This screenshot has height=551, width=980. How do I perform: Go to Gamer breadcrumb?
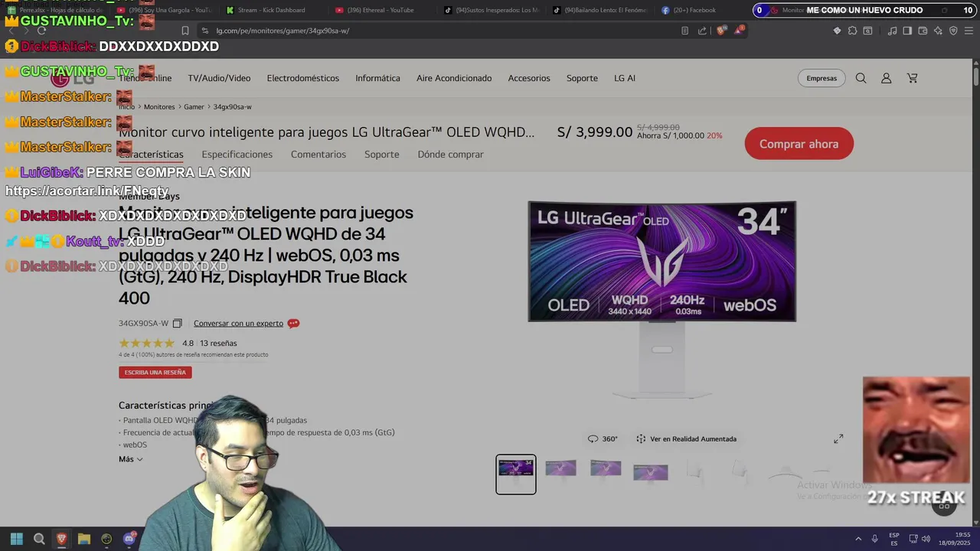(x=194, y=106)
